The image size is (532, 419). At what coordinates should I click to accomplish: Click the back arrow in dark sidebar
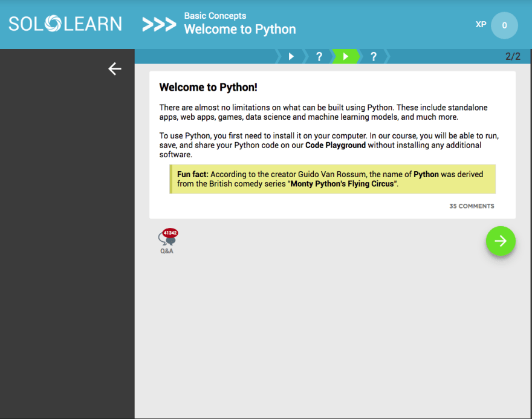115,69
